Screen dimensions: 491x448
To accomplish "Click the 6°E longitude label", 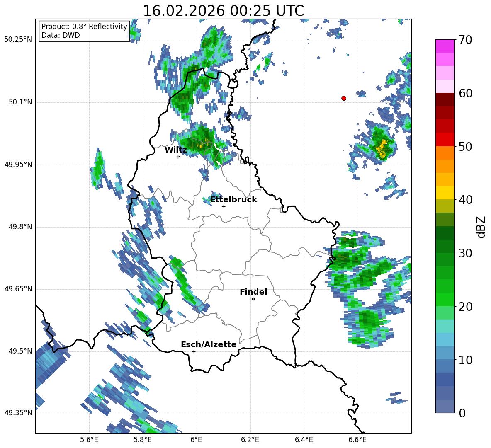I will pyautogui.click(x=196, y=440).
